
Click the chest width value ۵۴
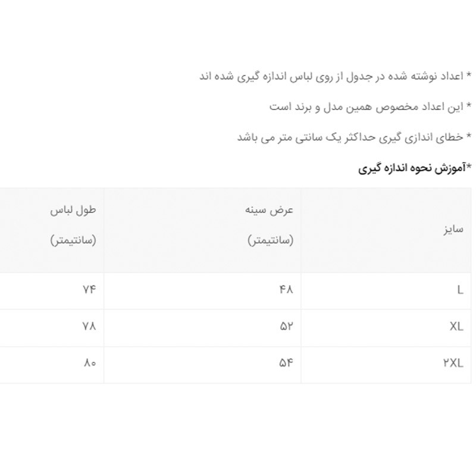coord(286,363)
